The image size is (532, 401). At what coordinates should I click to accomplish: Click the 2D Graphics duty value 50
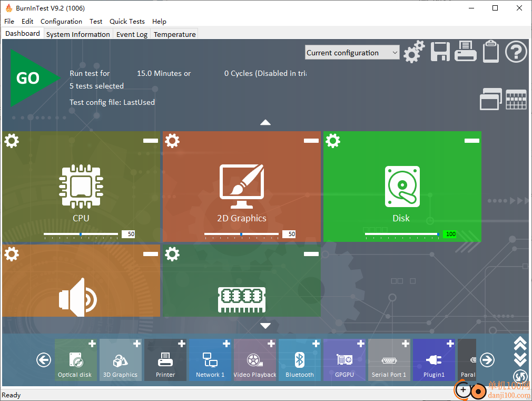pos(289,234)
